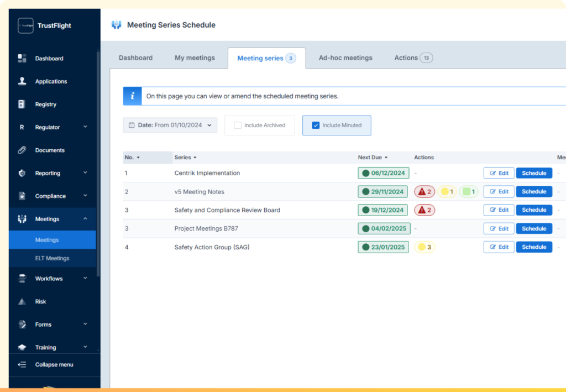Open the My meetings tab
Image resolution: width=566 pixels, height=392 pixels.
pyautogui.click(x=195, y=58)
